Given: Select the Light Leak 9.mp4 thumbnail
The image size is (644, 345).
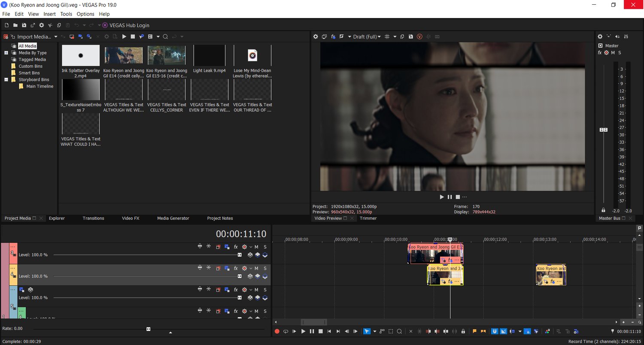Looking at the screenshot, I should click(210, 55).
